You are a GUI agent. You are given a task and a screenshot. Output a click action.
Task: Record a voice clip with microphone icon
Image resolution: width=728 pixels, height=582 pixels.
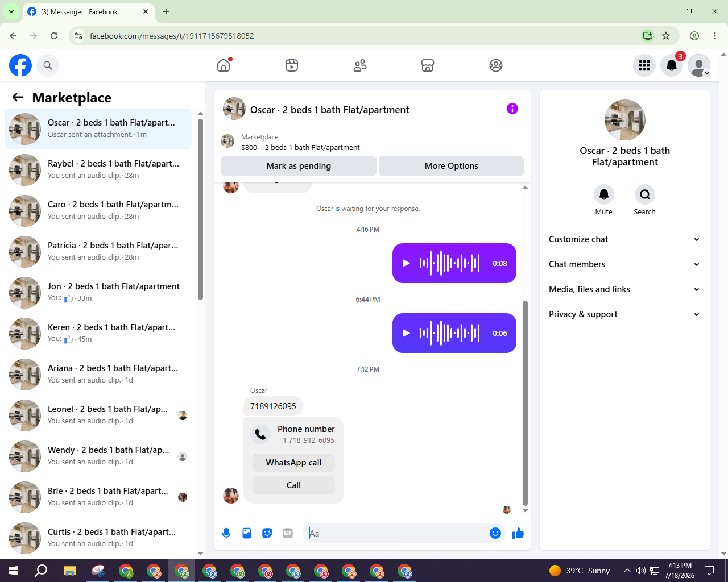(x=226, y=533)
